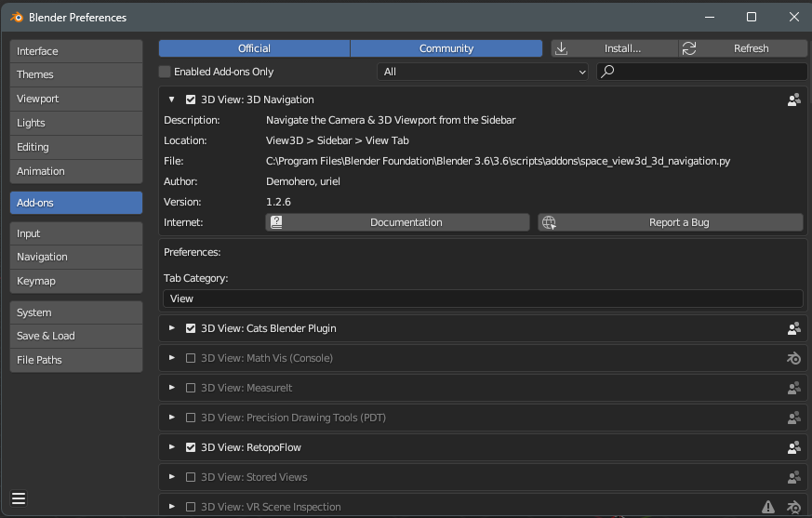The width and height of the screenshot is (812, 518).
Task: Open the Lights preferences section
Action: [x=76, y=124]
